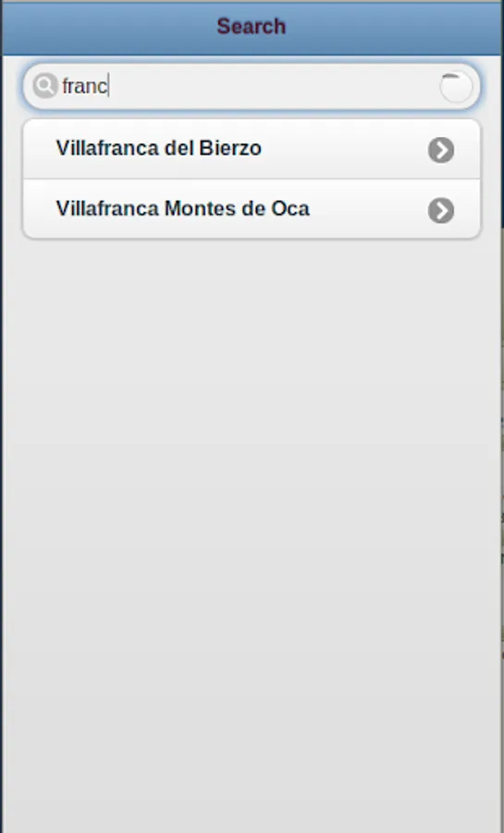Click the circular icon at search field's end

(456, 87)
